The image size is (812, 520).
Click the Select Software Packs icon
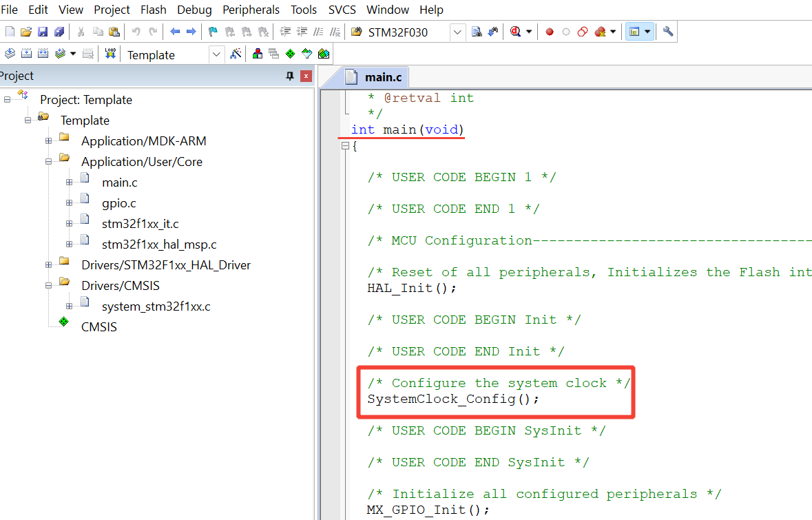coord(307,53)
